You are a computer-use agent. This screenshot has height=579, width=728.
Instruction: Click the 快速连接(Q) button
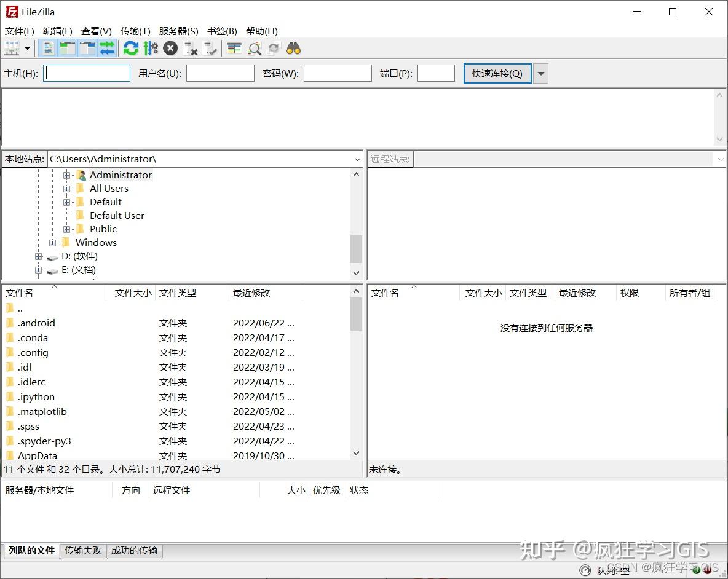click(x=497, y=73)
